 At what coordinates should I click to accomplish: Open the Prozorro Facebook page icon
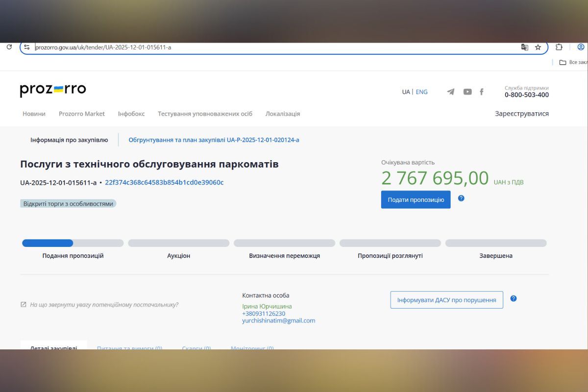[x=482, y=92]
